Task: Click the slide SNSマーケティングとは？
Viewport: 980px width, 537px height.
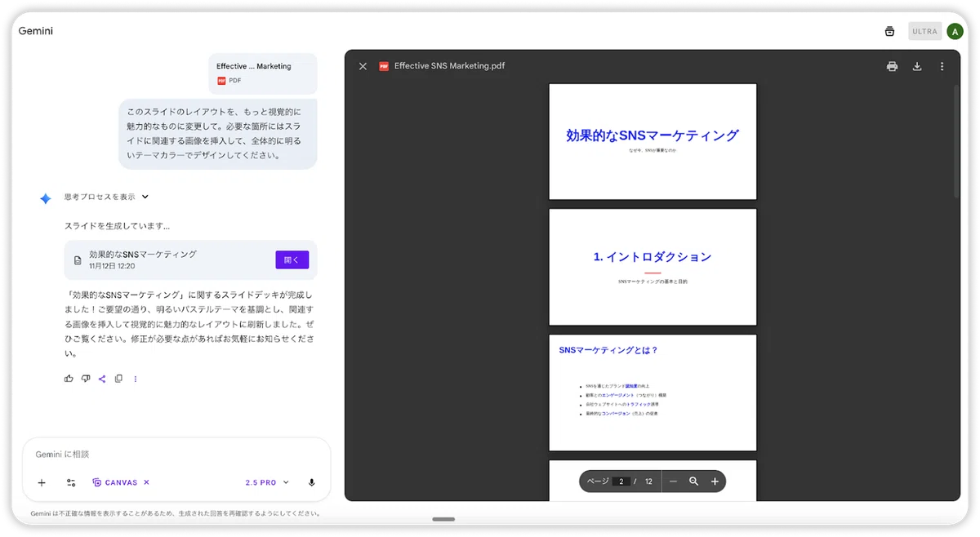Action: [x=653, y=393]
